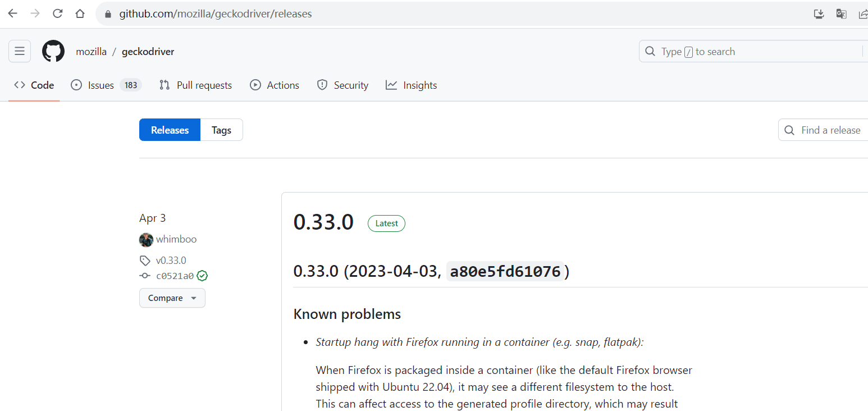Open the Actions tab
Image resolution: width=868 pixels, height=411 pixels.
point(275,85)
